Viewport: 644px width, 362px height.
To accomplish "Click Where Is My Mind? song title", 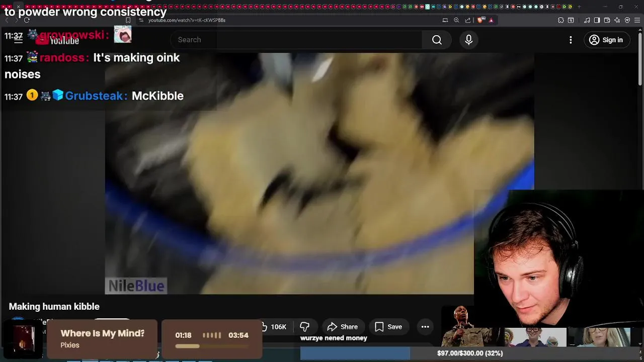I will tap(103, 333).
